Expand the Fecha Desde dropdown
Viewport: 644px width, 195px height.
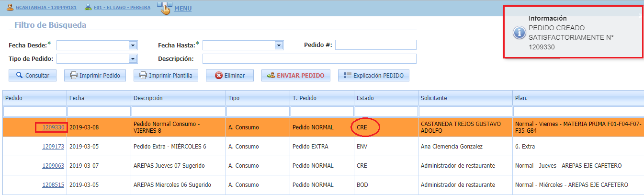pos(133,45)
